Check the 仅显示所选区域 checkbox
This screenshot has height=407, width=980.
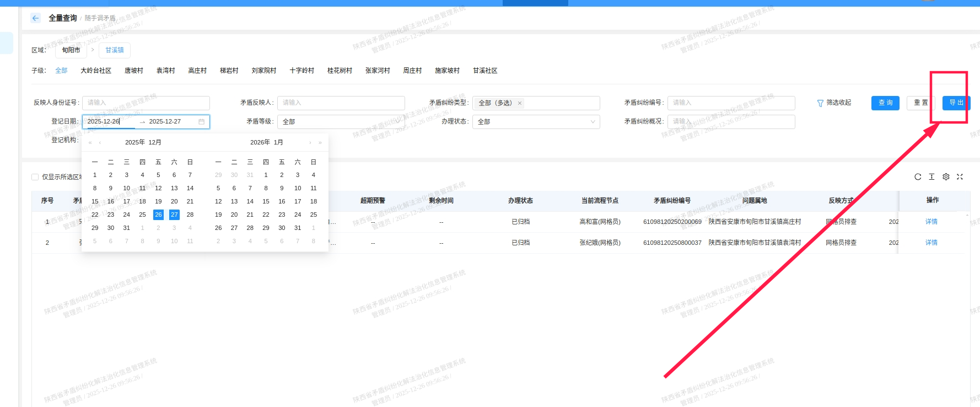(x=35, y=177)
